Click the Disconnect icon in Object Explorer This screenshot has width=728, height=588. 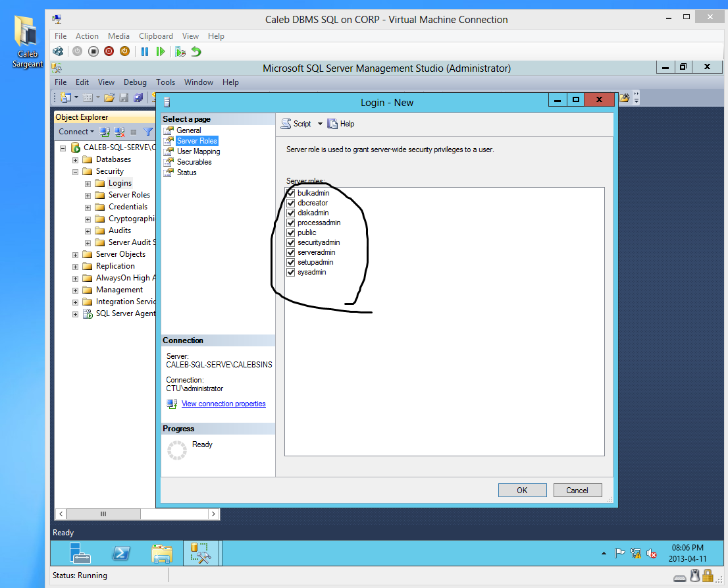coord(120,132)
